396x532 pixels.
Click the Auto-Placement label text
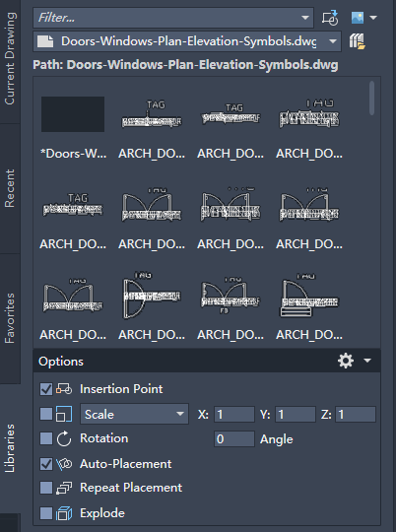click(125, 464)
